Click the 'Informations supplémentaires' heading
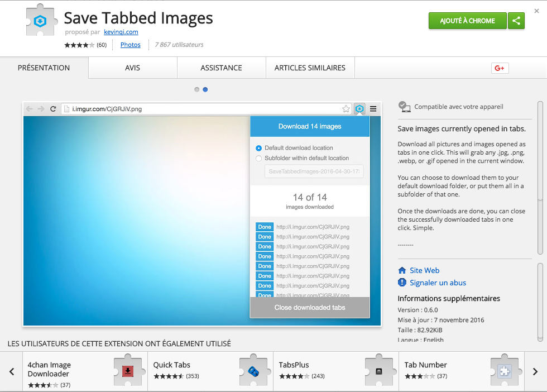Viewport: 547px width, 392px height. [x=449, y=298]
